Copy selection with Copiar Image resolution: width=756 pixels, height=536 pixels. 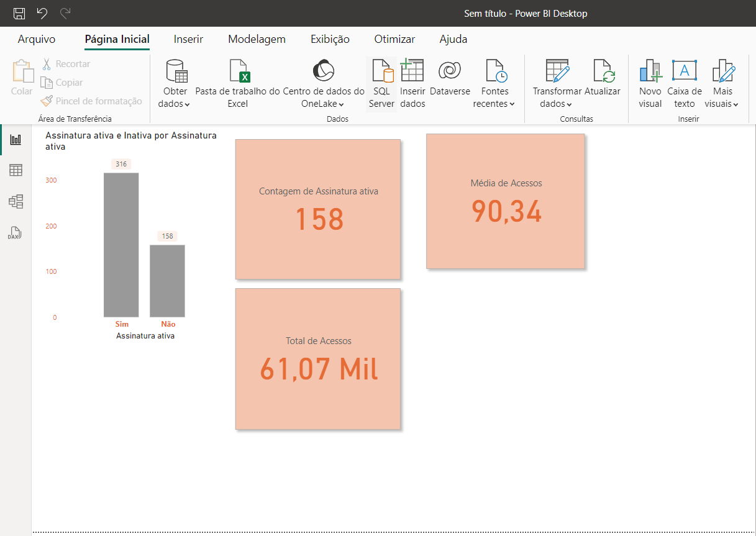(x=61, y=83)
